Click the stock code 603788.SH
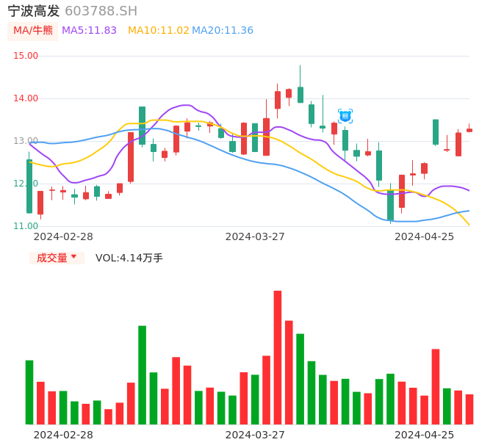The image size is (504, 445). (101, 11)
